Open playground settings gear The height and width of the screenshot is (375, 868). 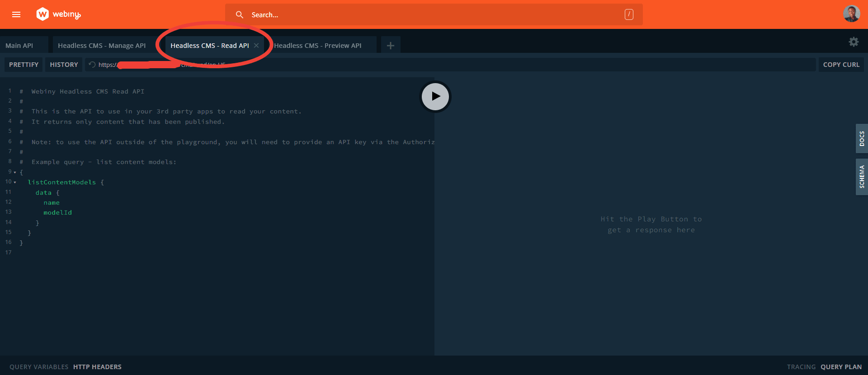(854, 42)
